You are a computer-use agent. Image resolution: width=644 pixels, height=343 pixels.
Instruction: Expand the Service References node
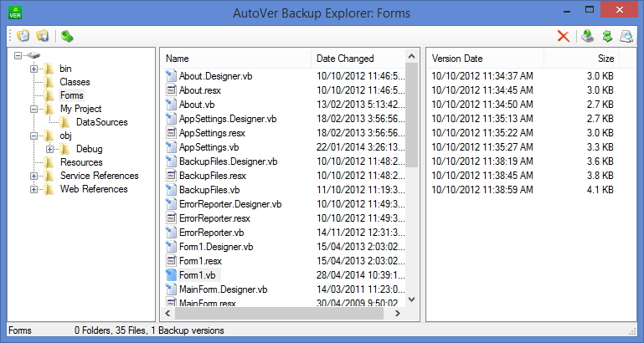tap(33, 176)
